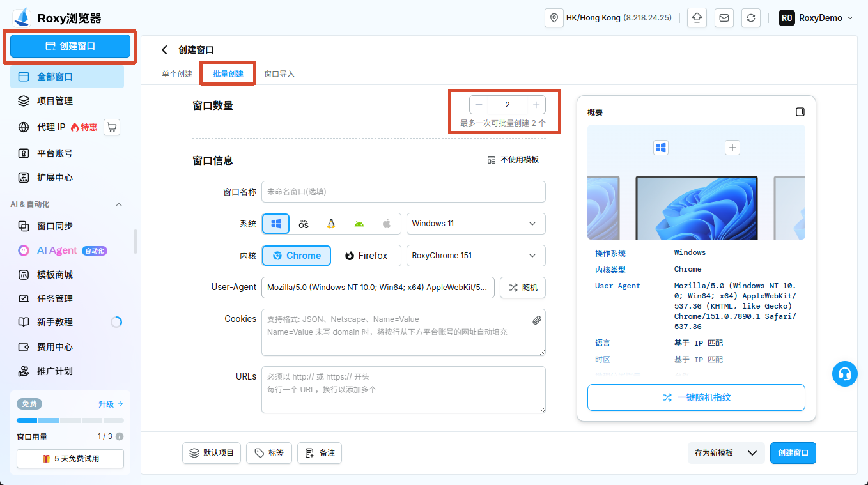Click the plus icon in 概要 preview
Viewport: 868px width, 485px height.
point(732,148)
